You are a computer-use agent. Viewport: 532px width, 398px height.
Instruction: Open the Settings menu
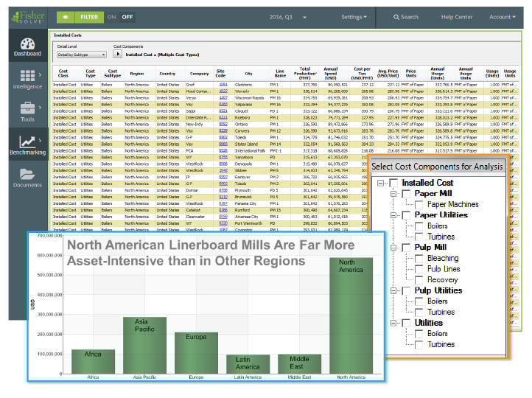pyautogui.click(x=354, y=17)
